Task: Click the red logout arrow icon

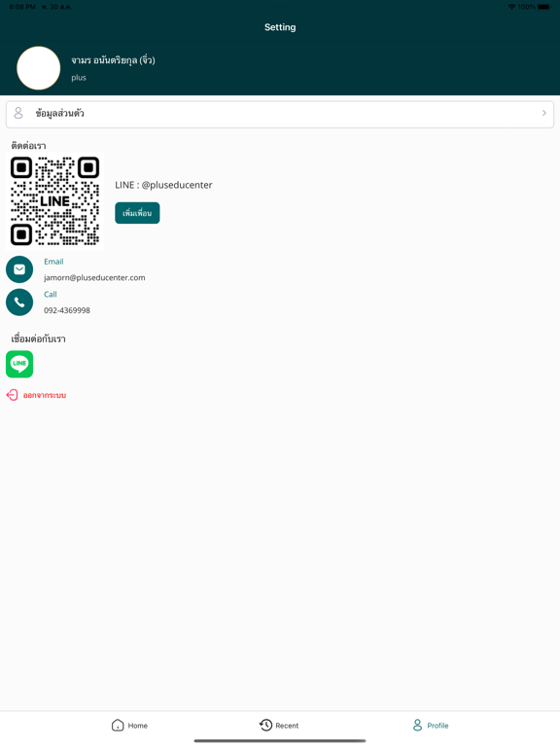Action: point(12,395)
